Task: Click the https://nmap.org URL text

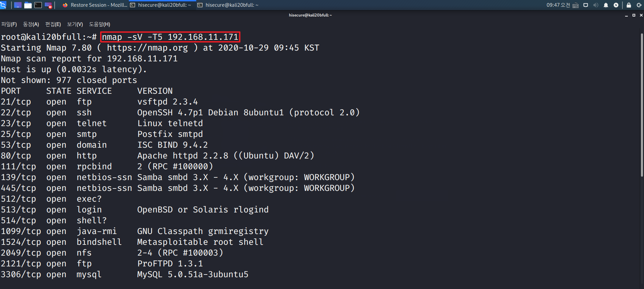Action: point(147,48)
